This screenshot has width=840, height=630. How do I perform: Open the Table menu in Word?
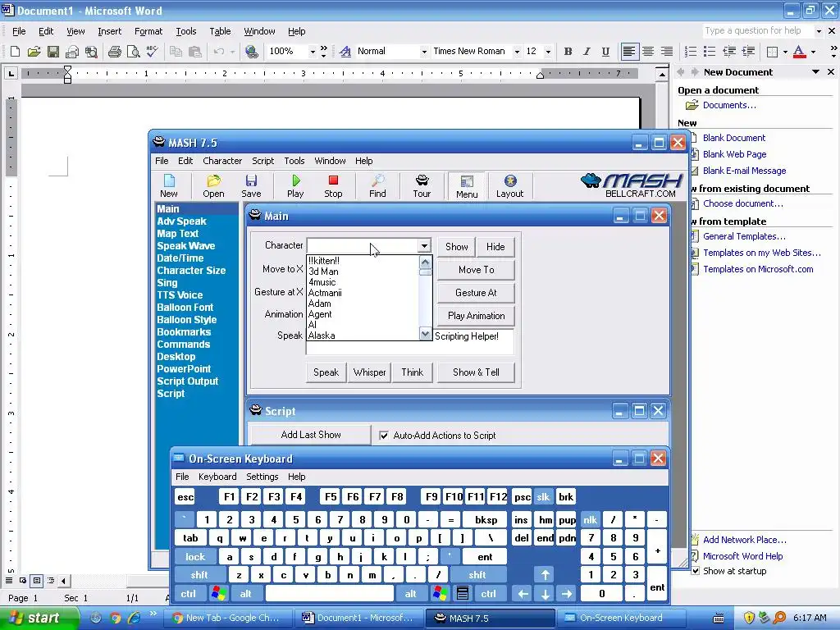click(x=220, y=31)
